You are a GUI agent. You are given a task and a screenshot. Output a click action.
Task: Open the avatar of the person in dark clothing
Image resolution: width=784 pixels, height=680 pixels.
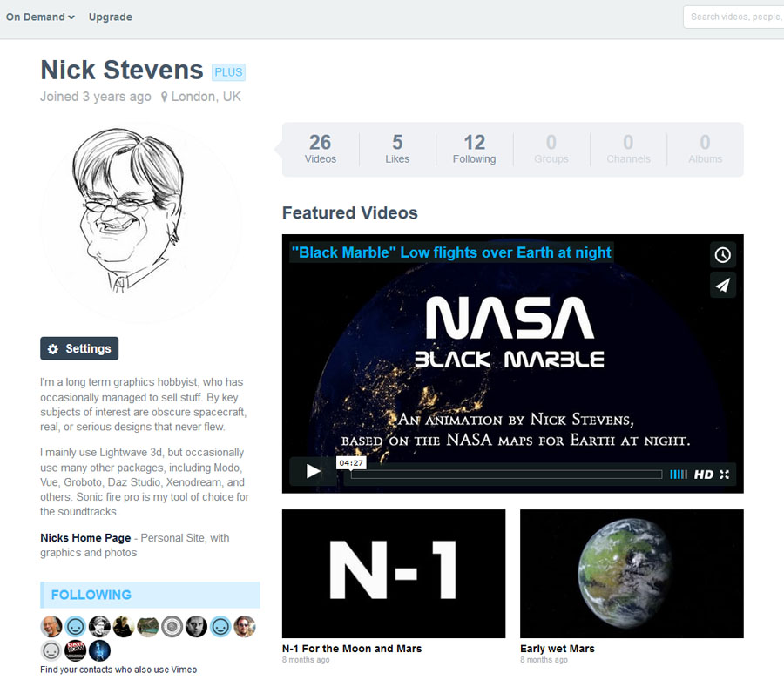point(124,627)
